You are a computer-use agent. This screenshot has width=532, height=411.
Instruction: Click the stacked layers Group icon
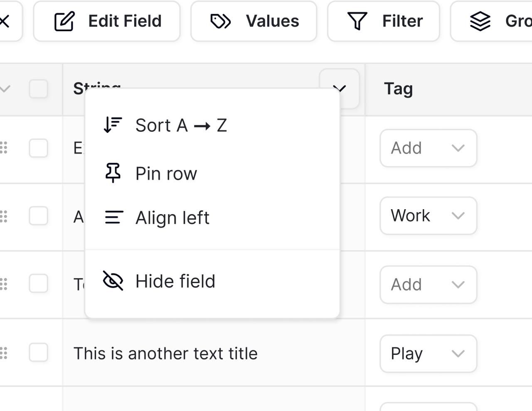480,21
